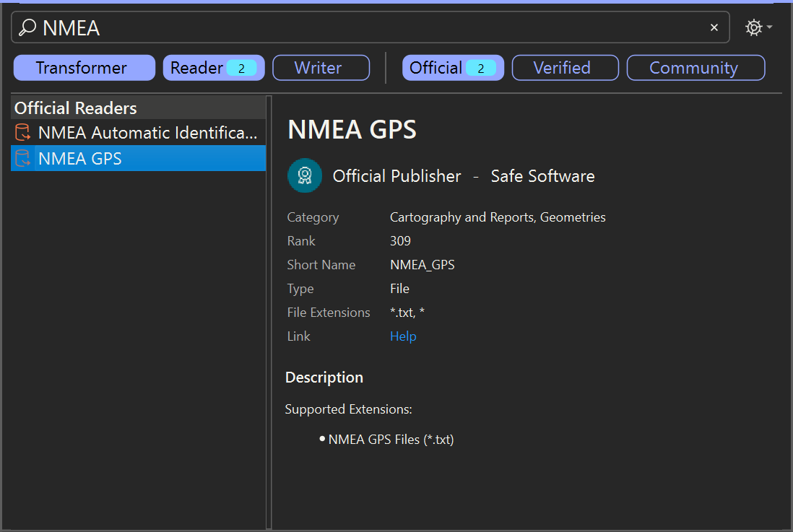Click the short name value NMEA_GPS
Screen dimensions: 793x532
pos(422,265)
